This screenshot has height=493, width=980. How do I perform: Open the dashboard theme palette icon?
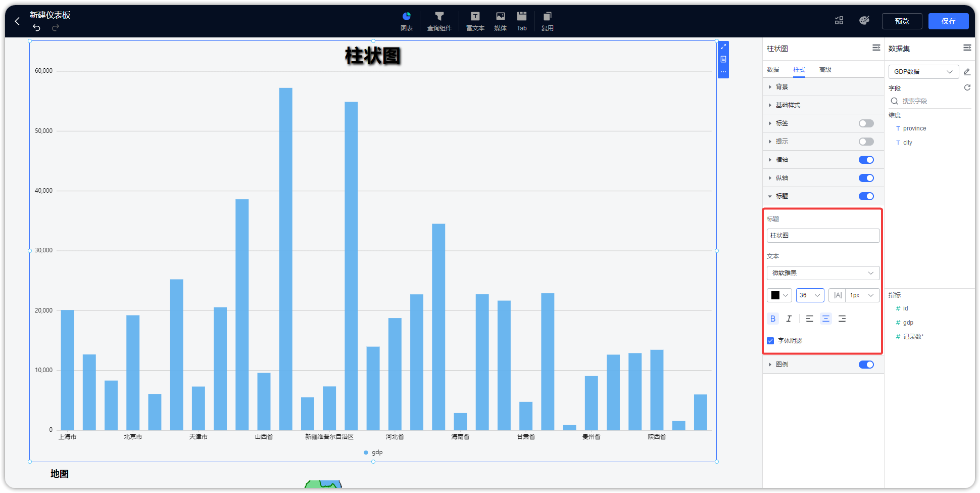pos(864,20)
